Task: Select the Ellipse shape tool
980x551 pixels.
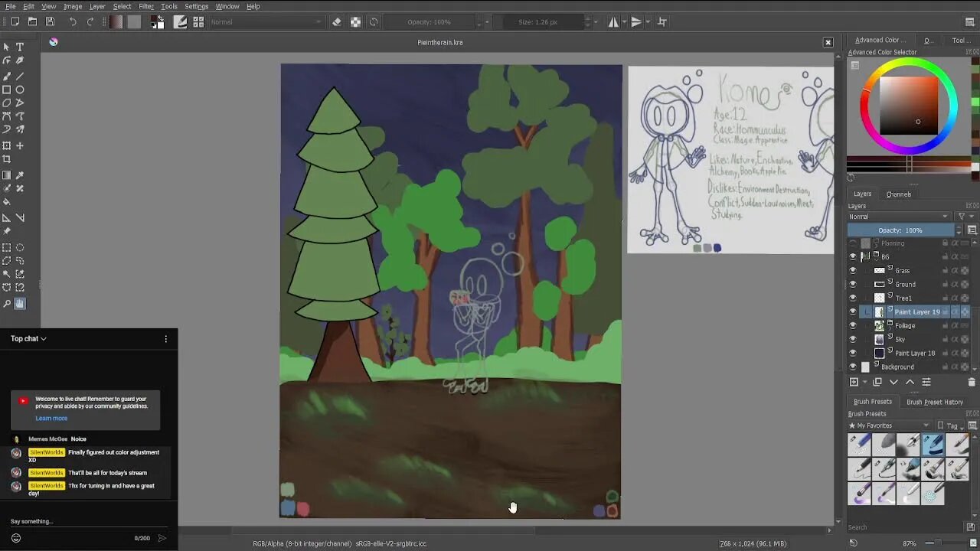Action: (x=20, y=90)
